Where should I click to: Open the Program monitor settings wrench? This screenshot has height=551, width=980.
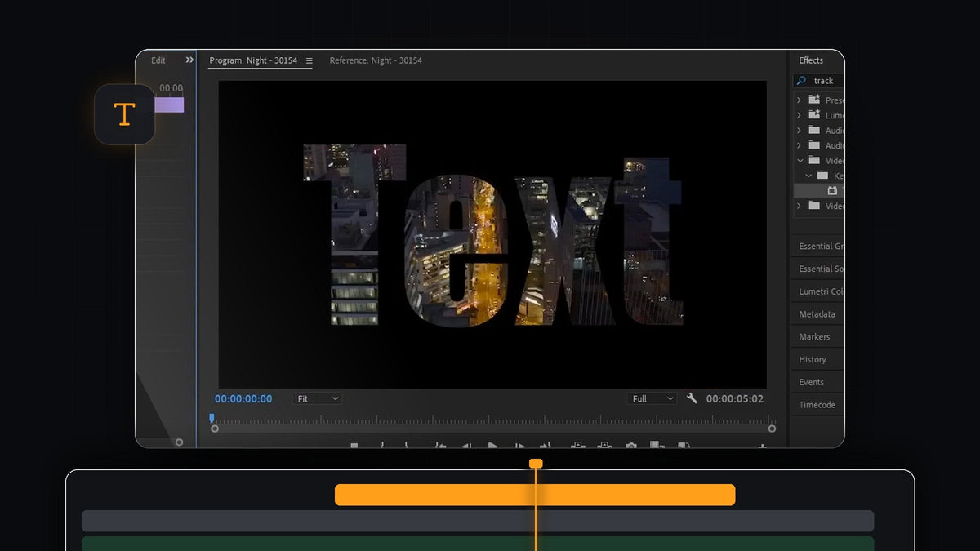click(x=692, y=398)
